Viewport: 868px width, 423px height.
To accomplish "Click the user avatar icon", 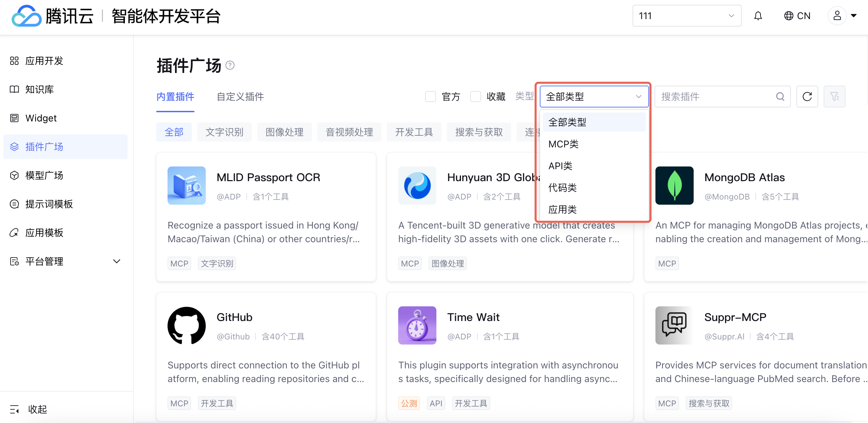I will point(837,16).
